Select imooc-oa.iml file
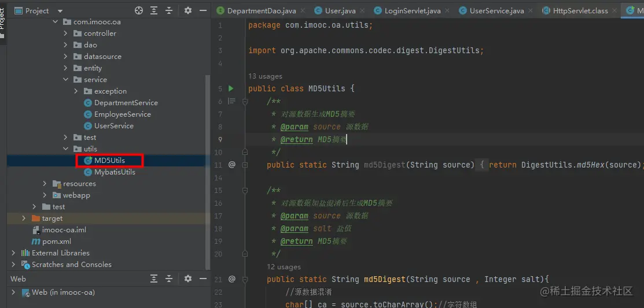 pos(64,230)
